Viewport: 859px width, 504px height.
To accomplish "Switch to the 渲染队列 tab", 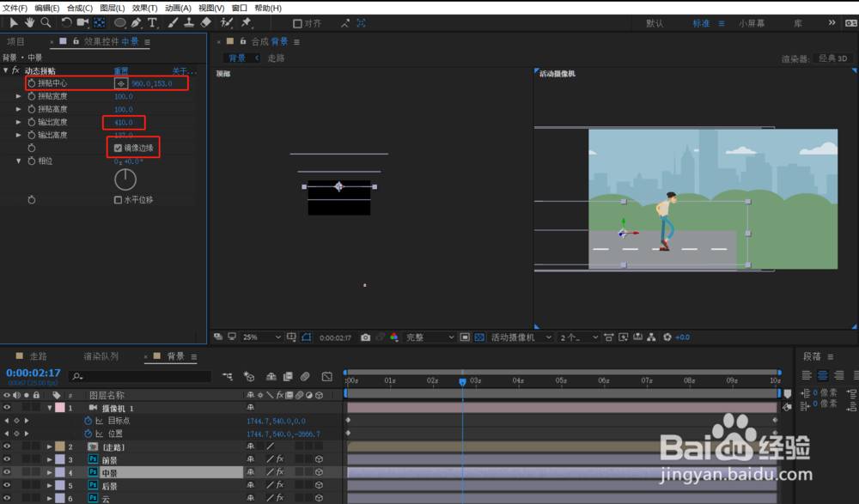I will pos(101,356).
